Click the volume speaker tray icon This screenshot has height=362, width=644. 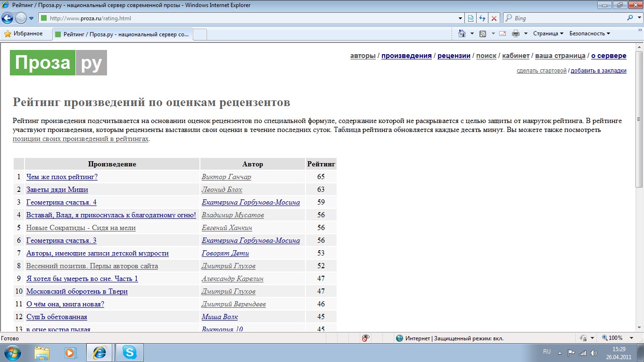[594, 353]
